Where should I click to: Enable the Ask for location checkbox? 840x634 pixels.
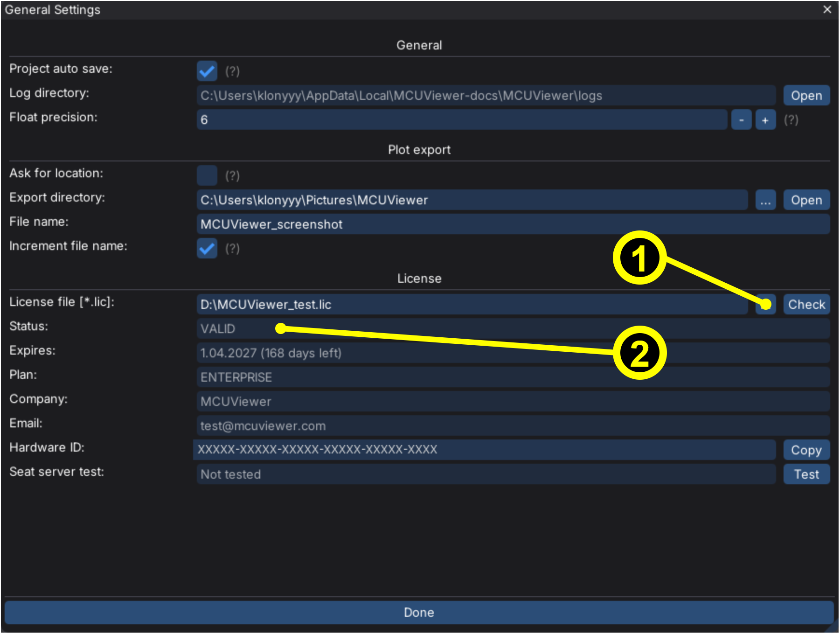tap(207, 175)
